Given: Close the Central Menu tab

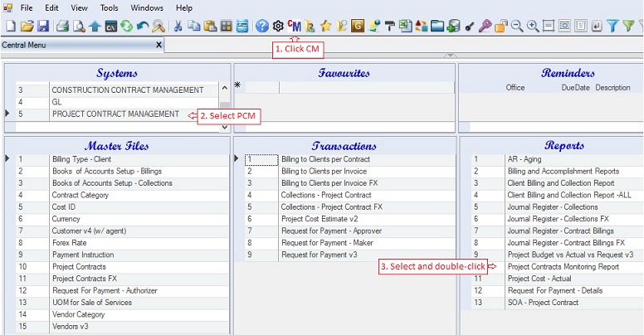Looking at the screenshot, I should [158, 45].
